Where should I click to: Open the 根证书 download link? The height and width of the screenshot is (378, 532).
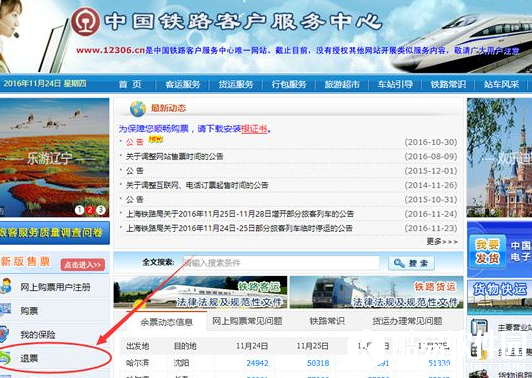(254, 129)
